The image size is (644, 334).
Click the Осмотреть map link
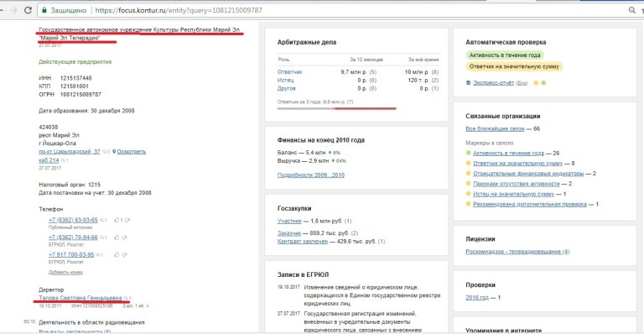pos(132,152)
